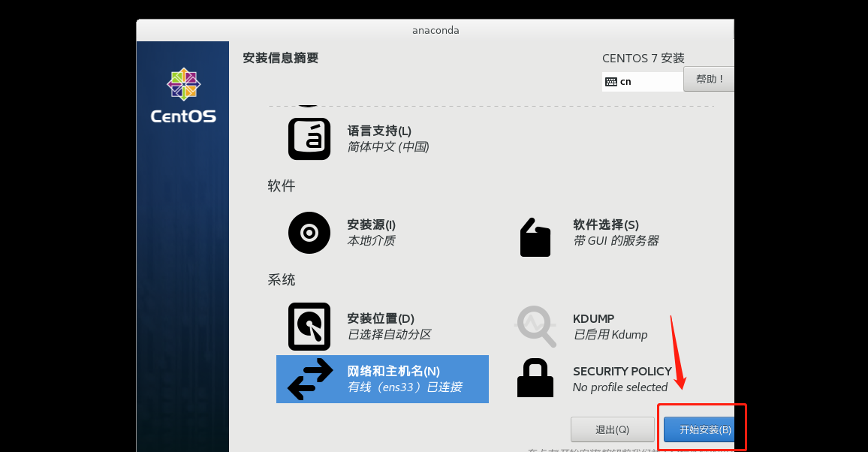Open 网络和主机名(N) settings
Screen dimensions: 868x452
click(393, 371)
